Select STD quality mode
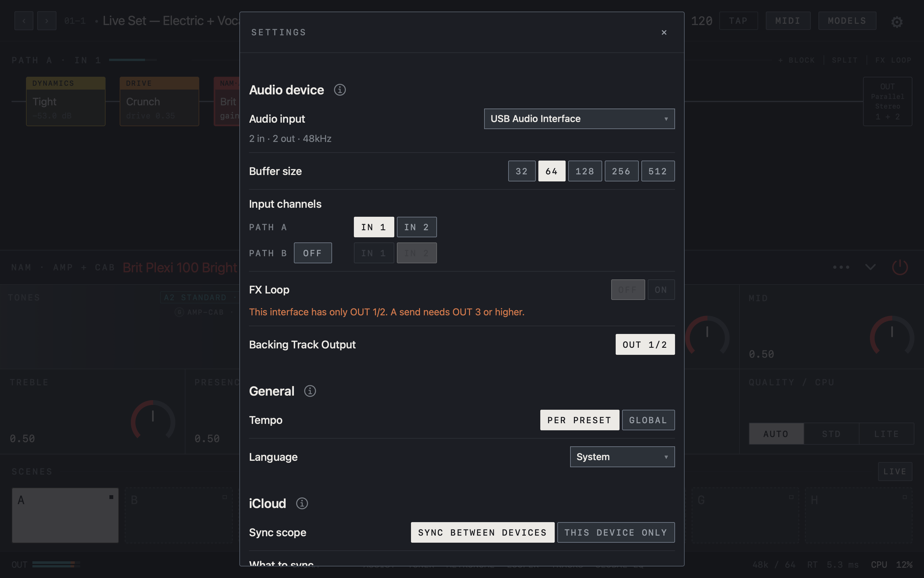This screenshot has height=578, width=924. pyautogui.click(x=831, y=434)
